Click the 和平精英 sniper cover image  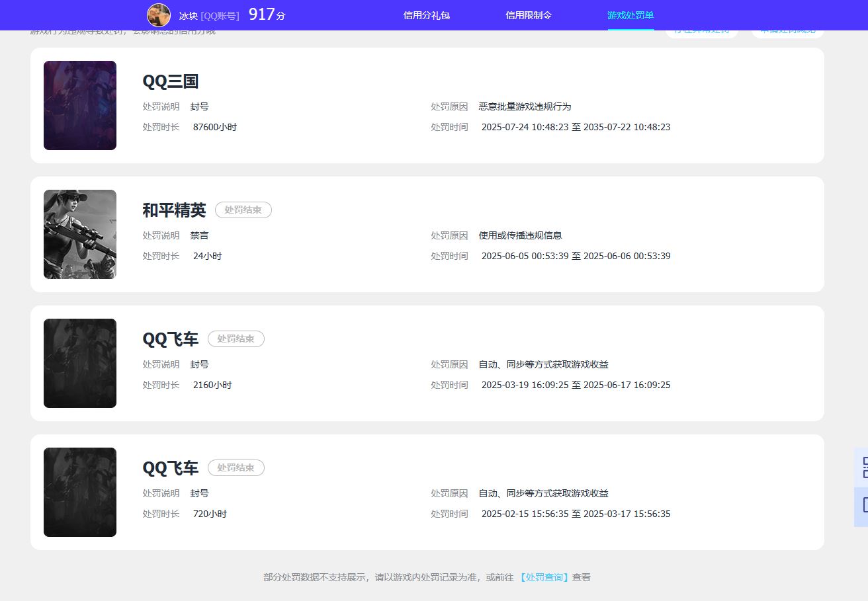coord(80,235)
